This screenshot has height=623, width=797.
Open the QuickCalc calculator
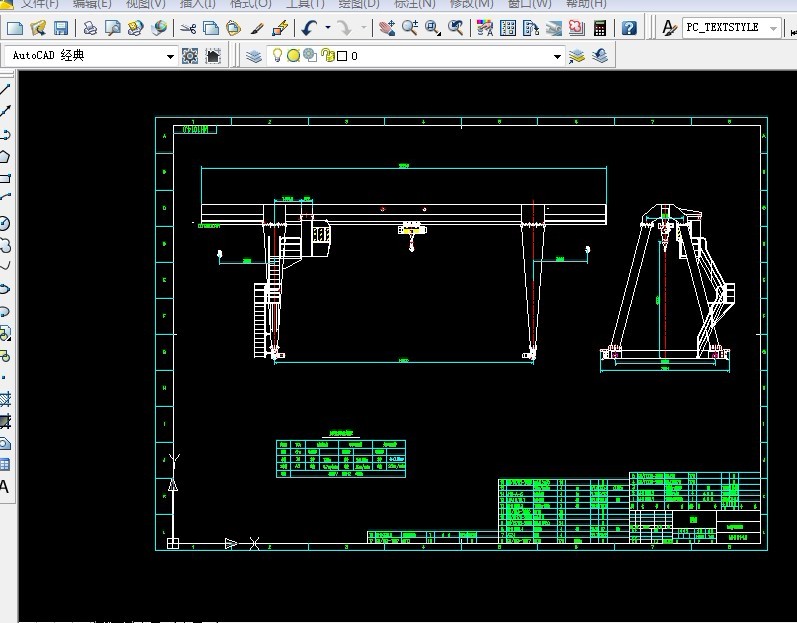(600, 28)
